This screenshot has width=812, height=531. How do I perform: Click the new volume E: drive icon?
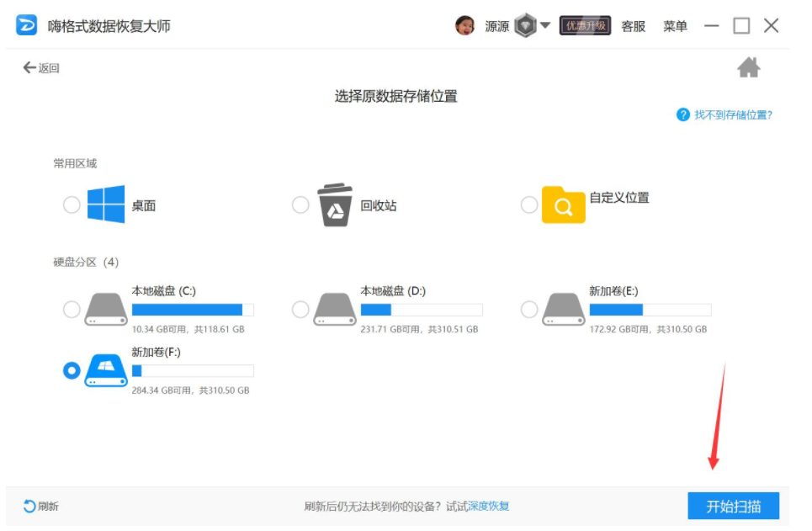click(x=563, y=309)
